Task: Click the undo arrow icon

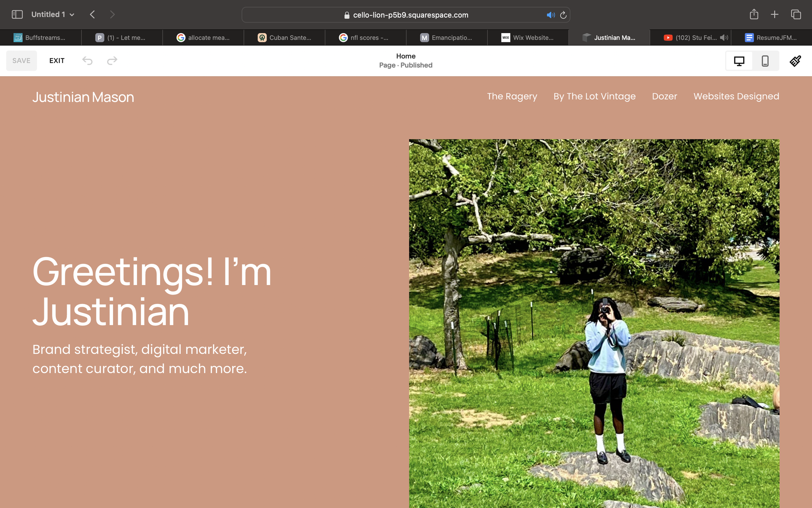Action: point(87,61)
